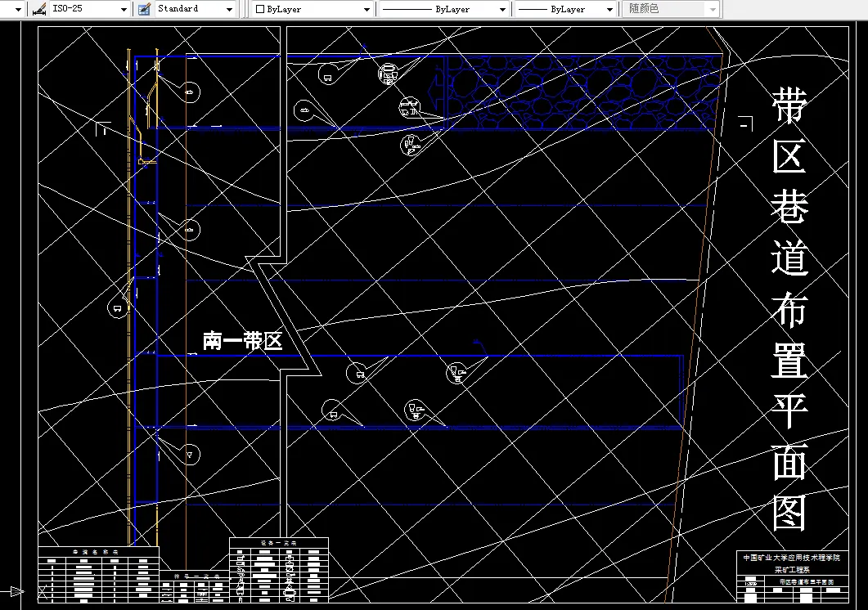Image resolution: width=868 pixels, height=610 pixels.
Task: Select the 南一带区 text label
Action: (242, 341)
